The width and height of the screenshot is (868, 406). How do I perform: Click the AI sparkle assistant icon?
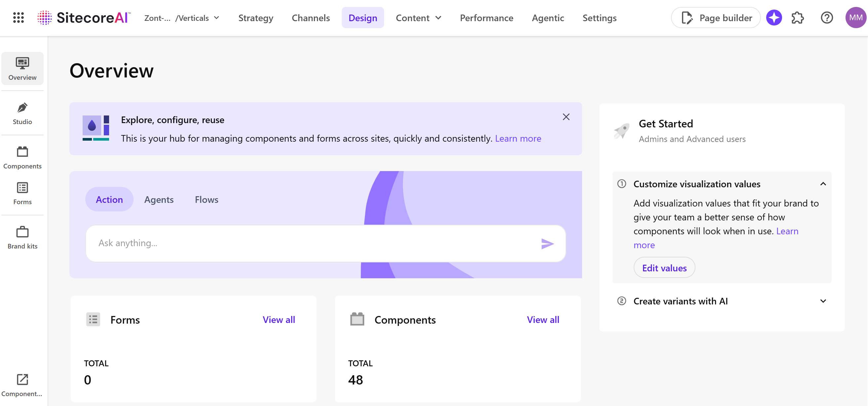pos(774,18)
